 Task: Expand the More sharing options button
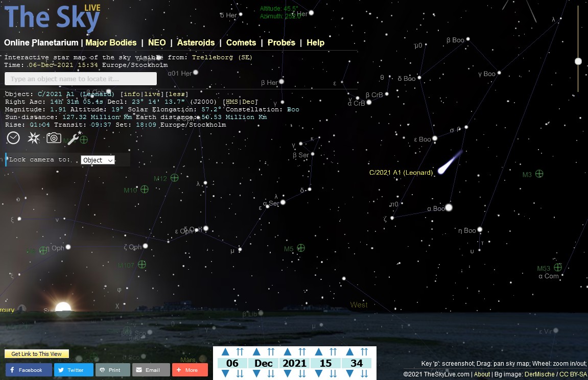pos(190,370)
